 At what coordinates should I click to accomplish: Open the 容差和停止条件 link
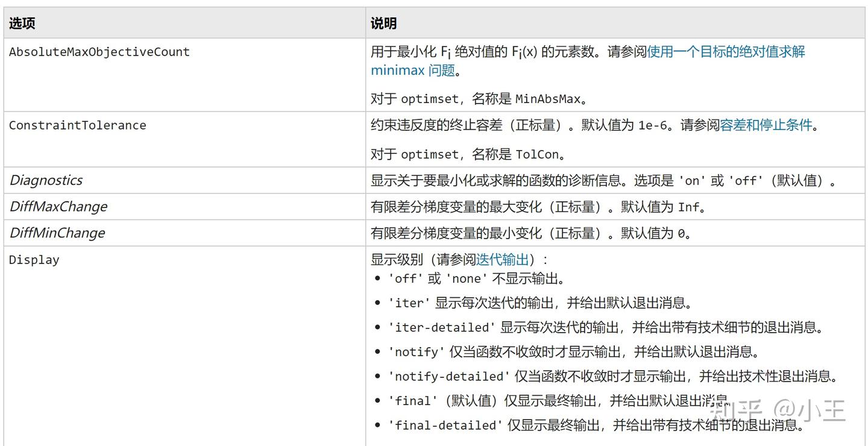point(766,126)
